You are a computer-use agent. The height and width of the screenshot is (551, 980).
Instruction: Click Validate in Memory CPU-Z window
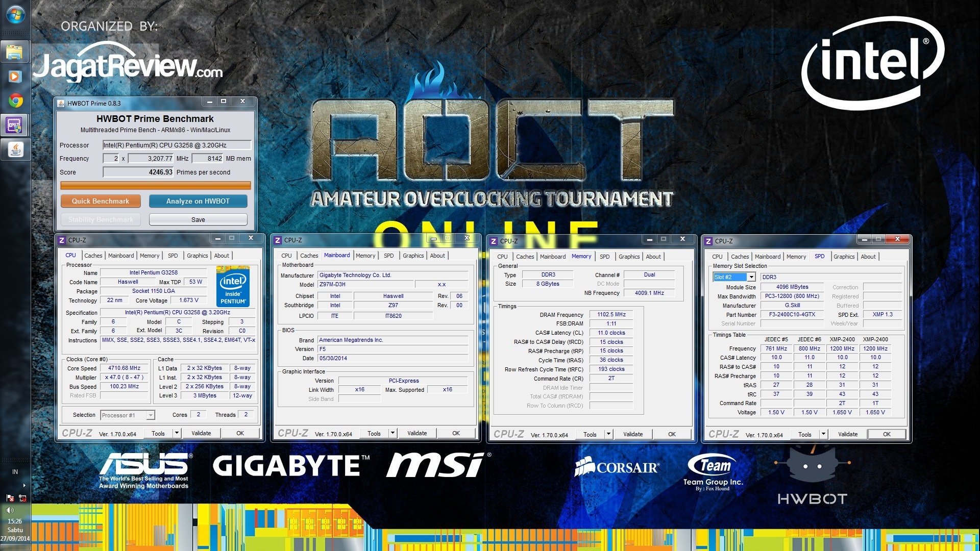633,434
